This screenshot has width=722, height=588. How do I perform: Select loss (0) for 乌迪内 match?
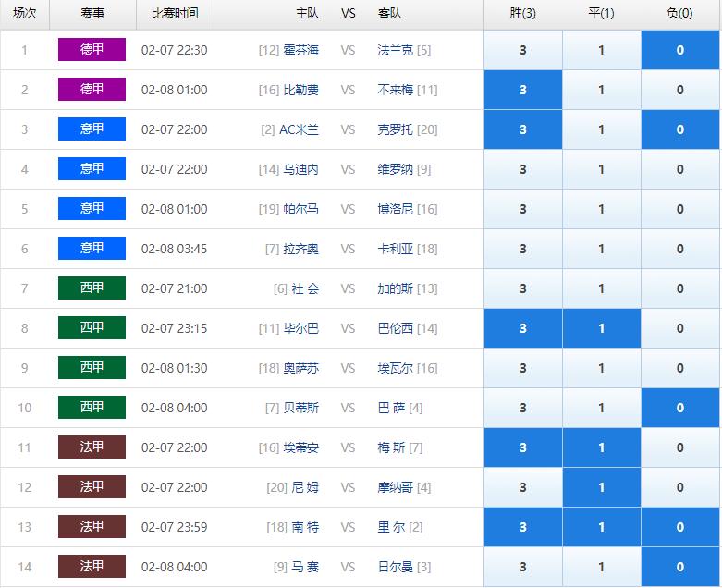(x=680, y=169)
